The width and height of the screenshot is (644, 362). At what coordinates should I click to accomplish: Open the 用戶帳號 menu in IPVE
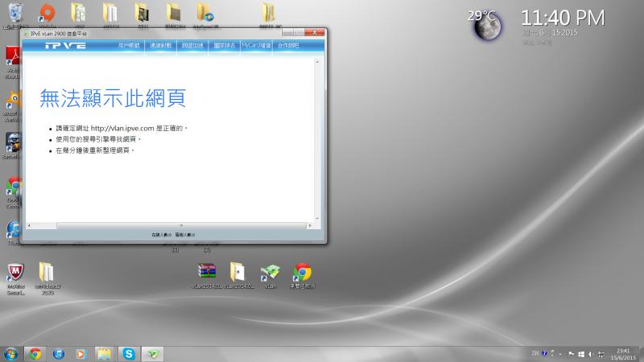(x=129, y=46)
